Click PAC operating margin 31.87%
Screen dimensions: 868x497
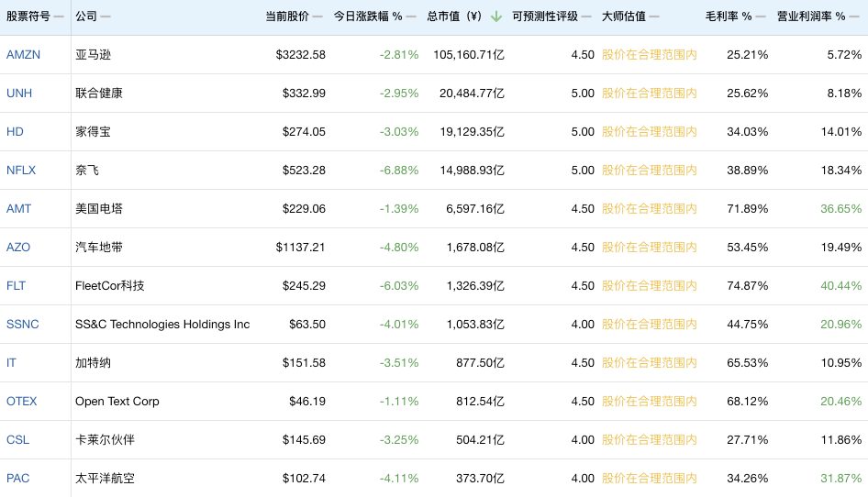coord(841,478)
